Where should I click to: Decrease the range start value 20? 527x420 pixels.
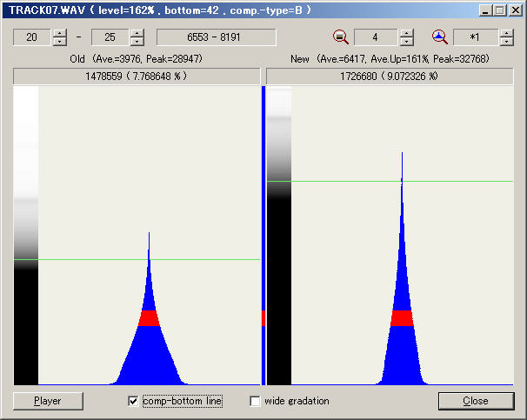(59, 42)
